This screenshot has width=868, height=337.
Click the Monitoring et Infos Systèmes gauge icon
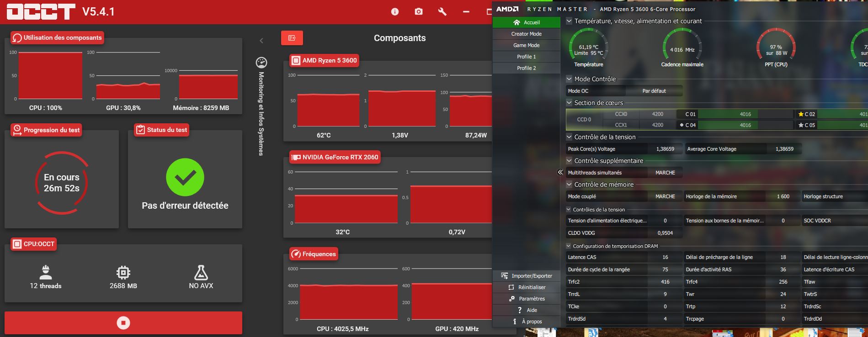261,63
